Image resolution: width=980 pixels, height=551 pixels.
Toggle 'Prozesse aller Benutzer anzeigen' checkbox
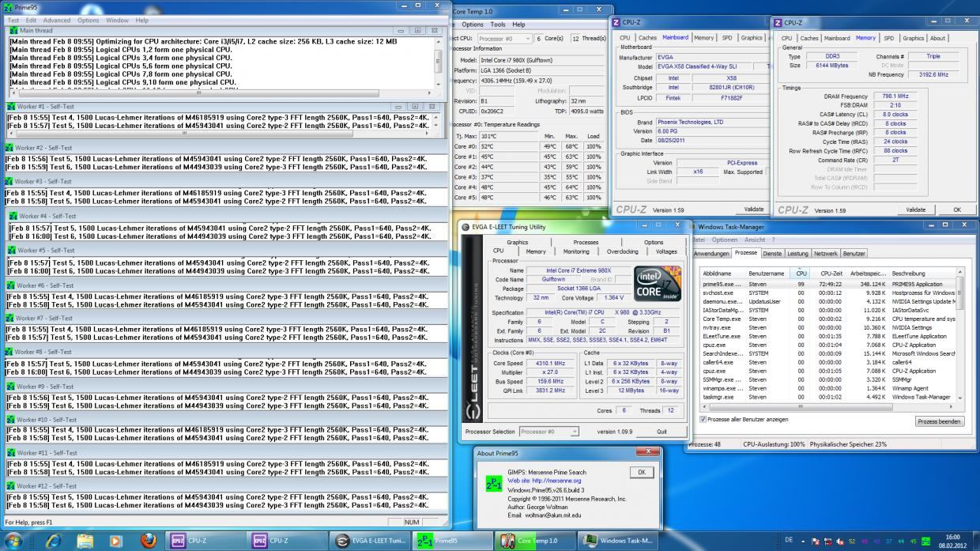703,419
